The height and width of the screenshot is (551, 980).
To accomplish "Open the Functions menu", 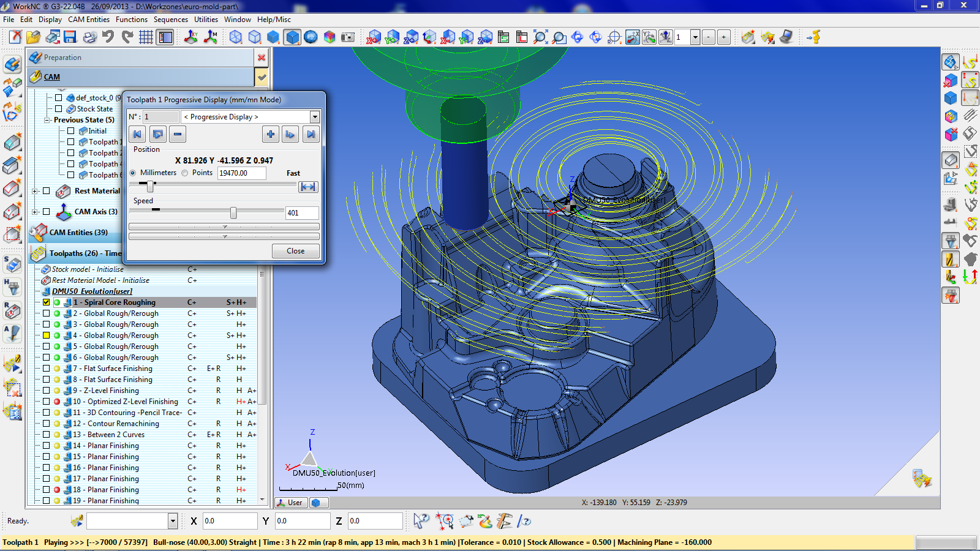I will 132,20.
